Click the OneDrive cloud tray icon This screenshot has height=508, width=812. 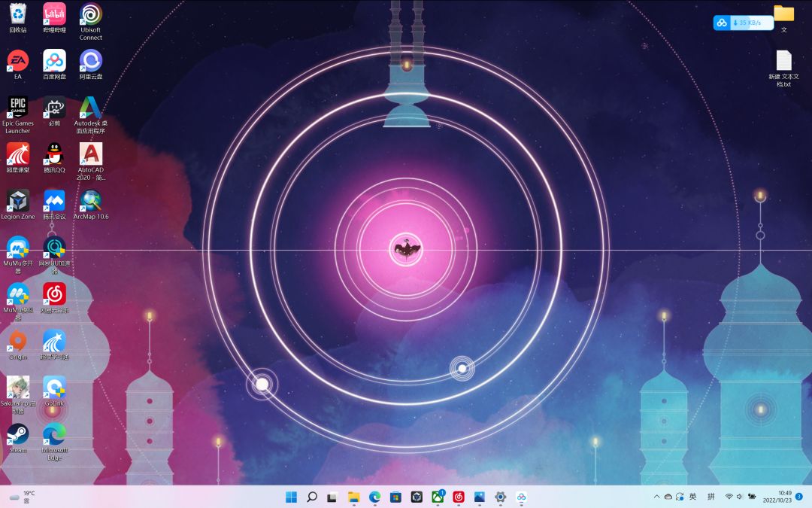pyautogui.click(x=668, y=497)
